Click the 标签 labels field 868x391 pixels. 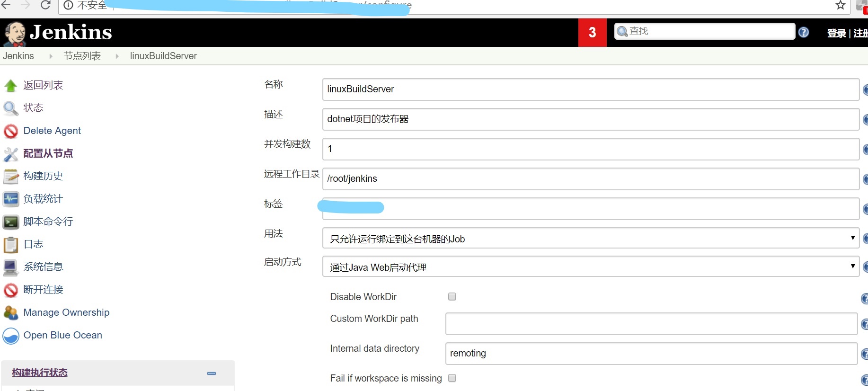click(x=591, y=209)
